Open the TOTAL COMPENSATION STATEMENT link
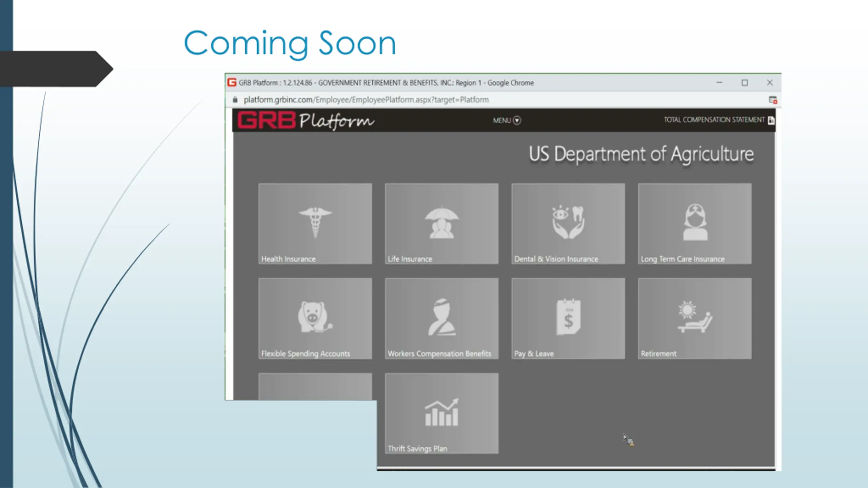Screen dimensions: 868x488 tap(714, 120)
